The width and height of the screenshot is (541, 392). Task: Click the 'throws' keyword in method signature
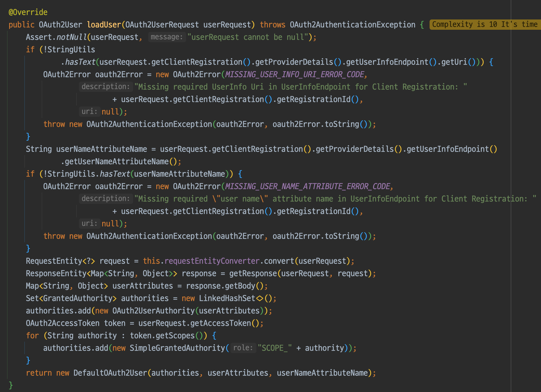(x=272, y=25)
